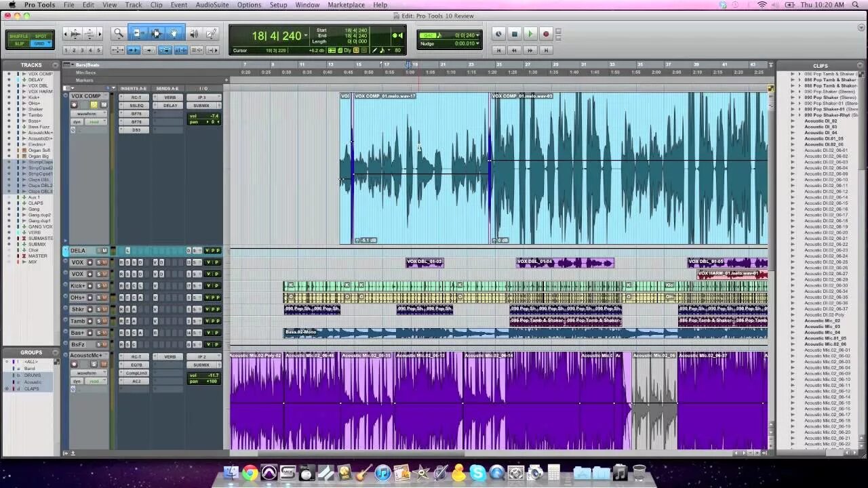Image resolution: width=868 pixels, height=488 pixels.
Task: Click the Go to End button
Action: (546, 50)
